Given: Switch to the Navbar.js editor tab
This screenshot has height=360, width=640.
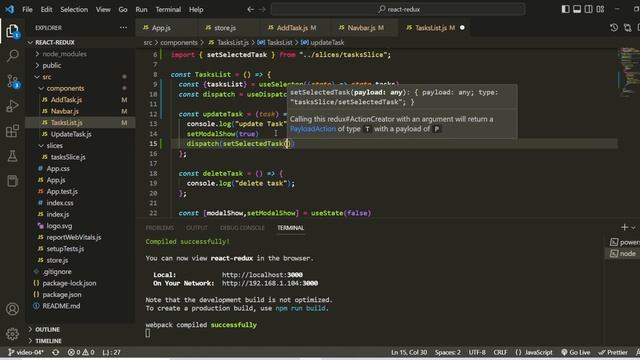Looking at the screenshot, I should [364, 28].
